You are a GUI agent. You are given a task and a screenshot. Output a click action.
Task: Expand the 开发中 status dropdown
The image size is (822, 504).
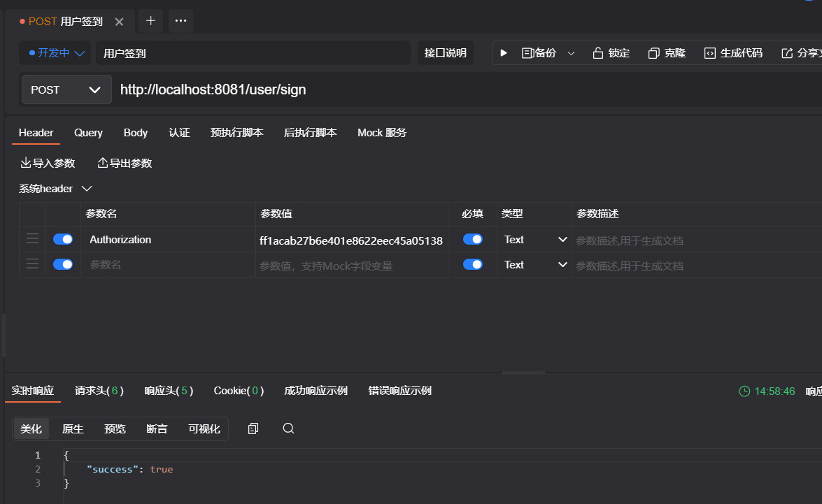[56, 53]
